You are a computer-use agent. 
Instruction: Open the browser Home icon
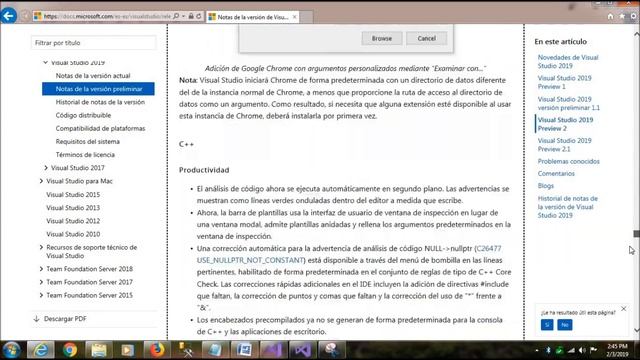(x=610, y=16)
